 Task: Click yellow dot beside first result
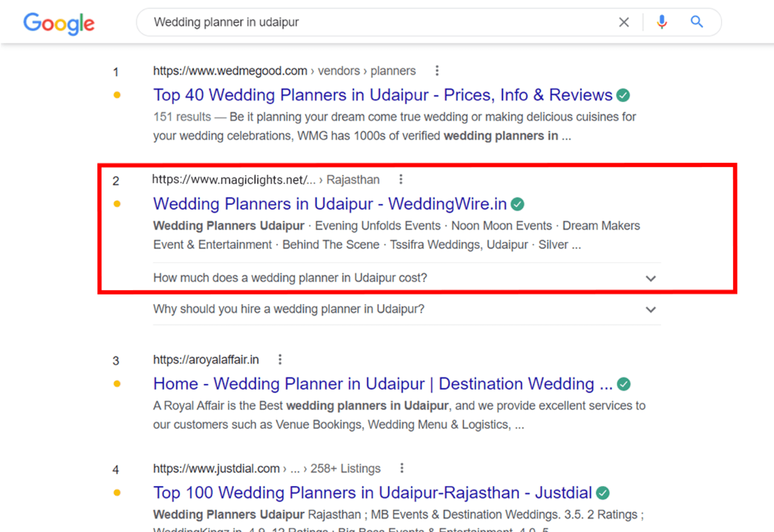tap(117, 95)
